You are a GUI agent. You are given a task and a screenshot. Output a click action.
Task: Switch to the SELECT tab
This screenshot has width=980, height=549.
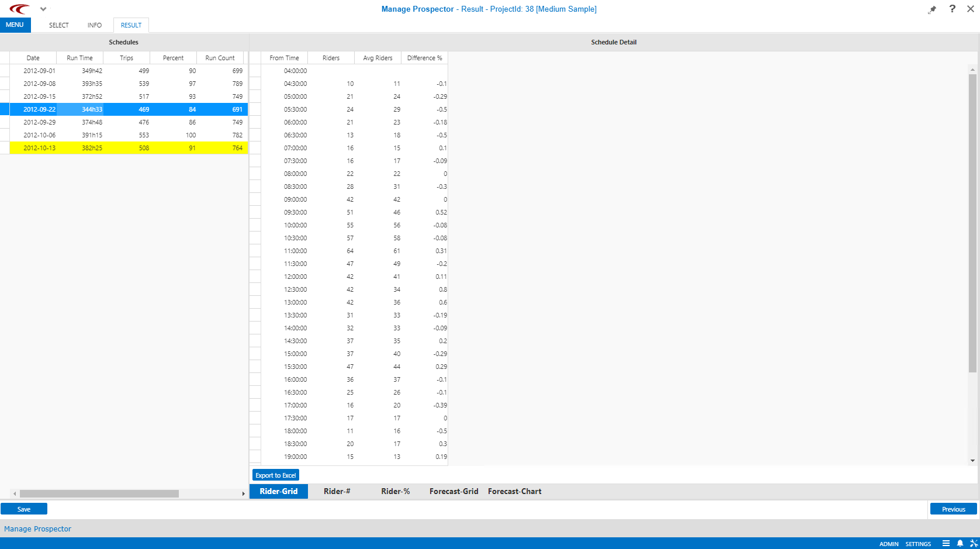(59, 25)
